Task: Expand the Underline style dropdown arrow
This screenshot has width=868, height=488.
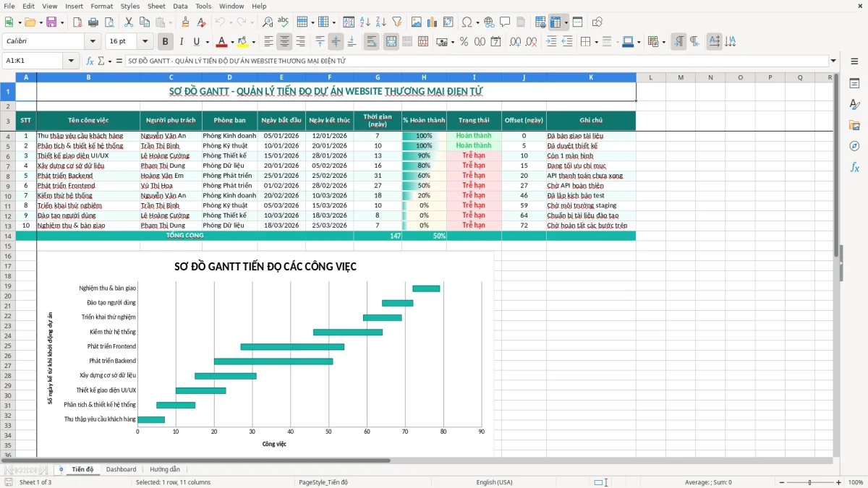Action: point(206,42)
